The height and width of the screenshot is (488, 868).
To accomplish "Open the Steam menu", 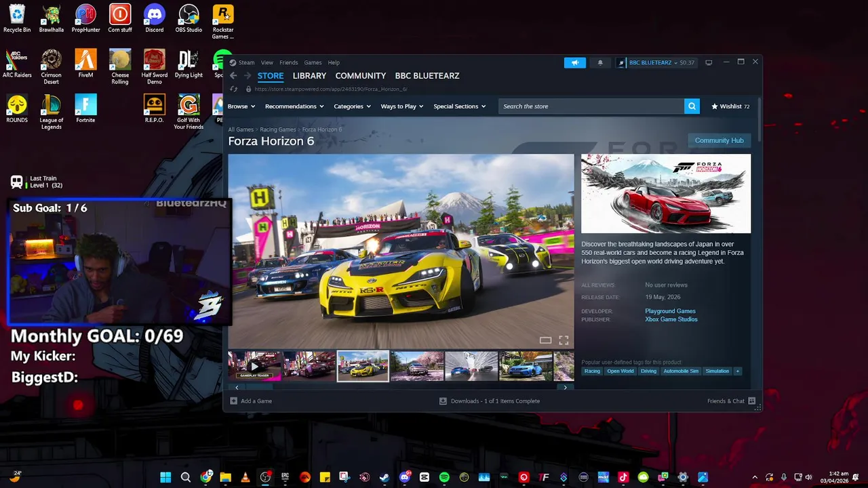I will (246, 62).
